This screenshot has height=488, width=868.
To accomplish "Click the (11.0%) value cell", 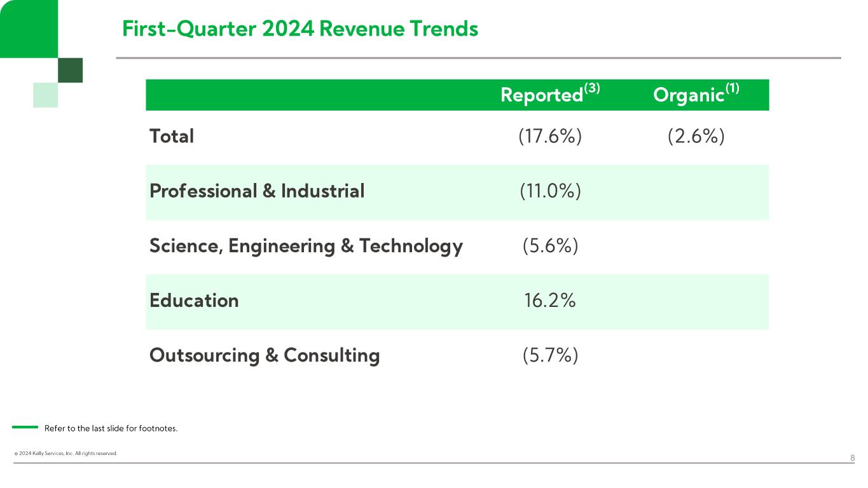I will [x=550, y=191].
